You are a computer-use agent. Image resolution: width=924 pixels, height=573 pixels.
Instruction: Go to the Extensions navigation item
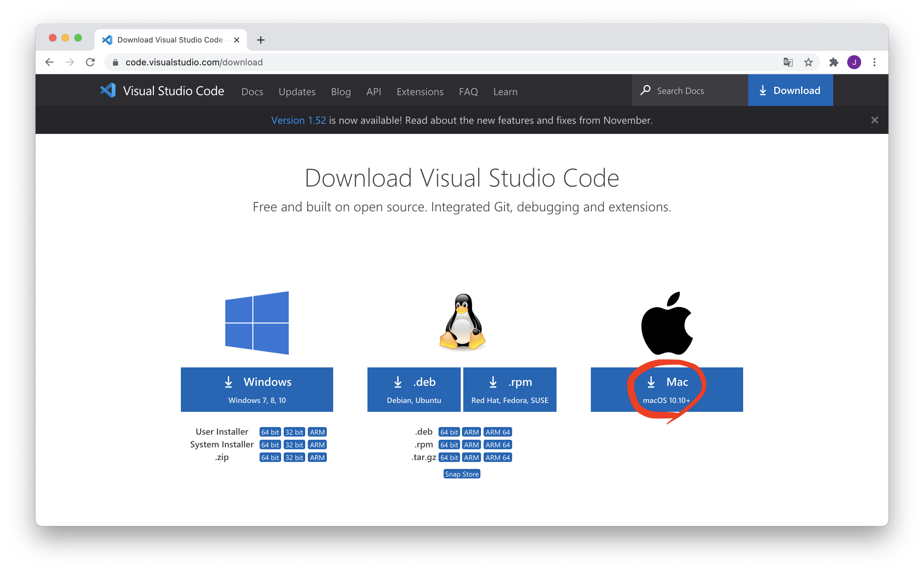pyautogui.click(x=419, y=92)
